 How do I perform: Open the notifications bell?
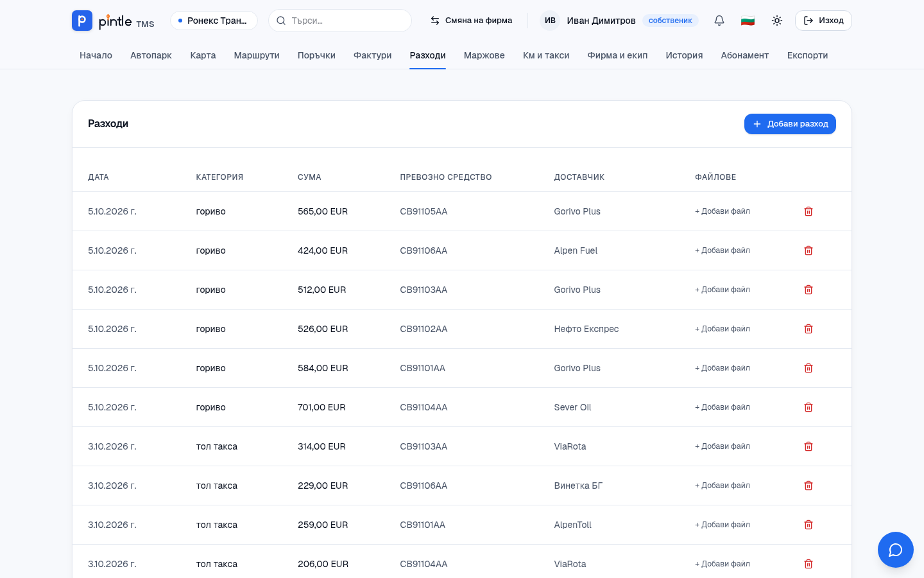click(x=719, y=21)
